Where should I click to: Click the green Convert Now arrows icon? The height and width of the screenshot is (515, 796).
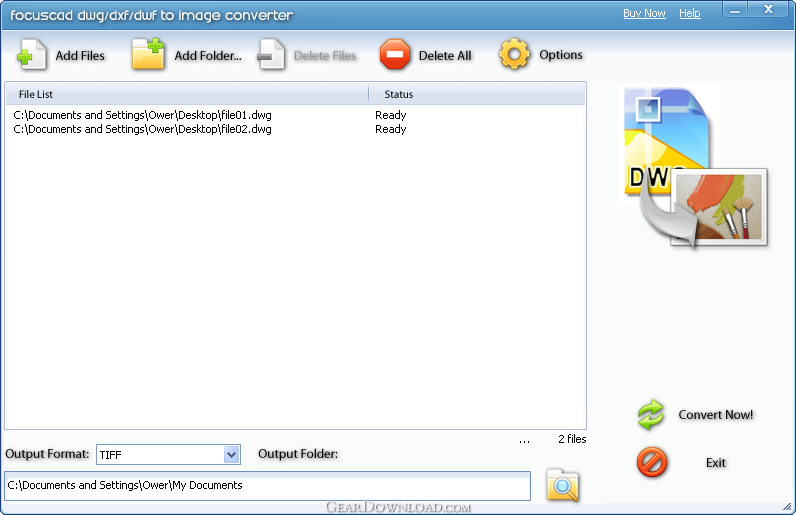[650, 414]
